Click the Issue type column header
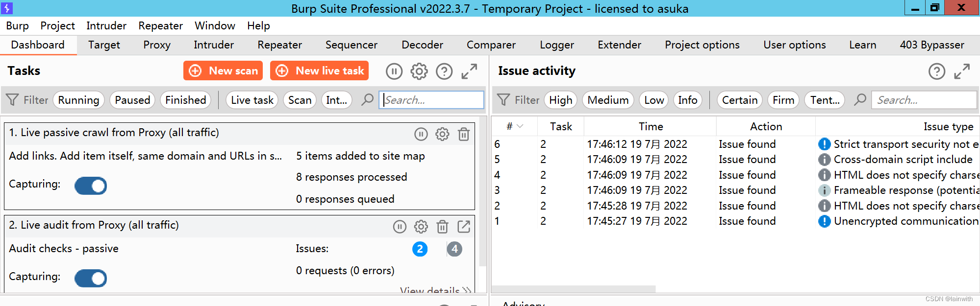 coord(898,126)
